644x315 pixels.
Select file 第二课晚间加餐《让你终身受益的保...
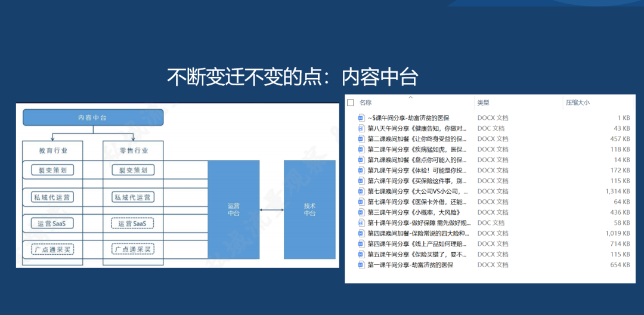pyautogui.click(x=417, y=139)
